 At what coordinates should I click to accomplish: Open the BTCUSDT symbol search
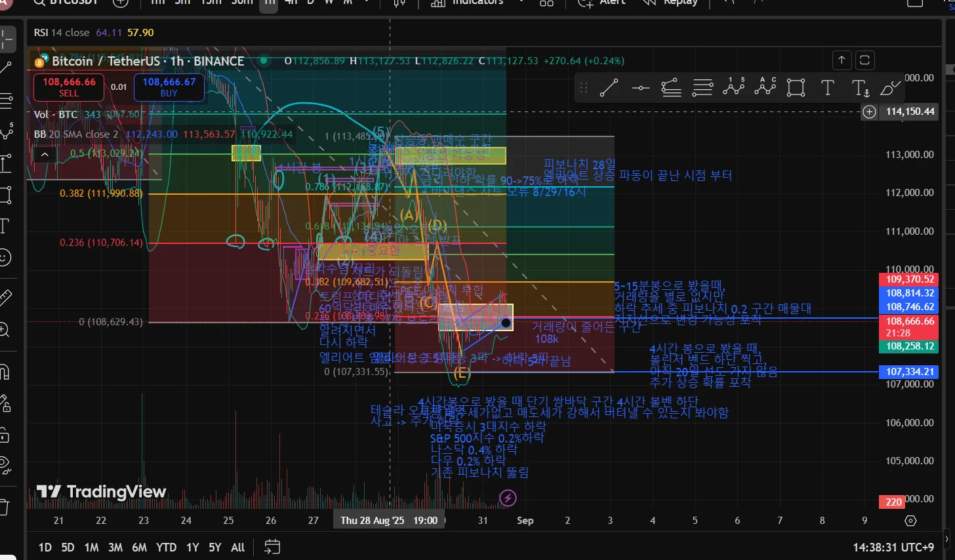click(x=66, y=3)
